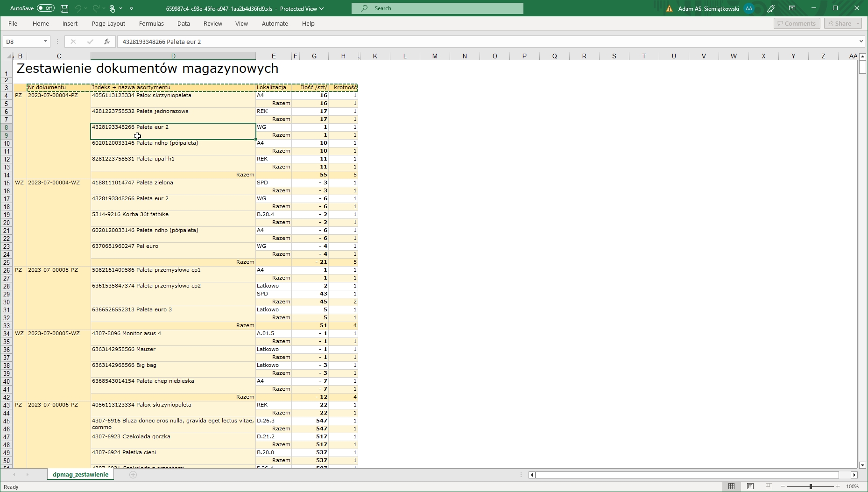Click the Ribbon Display Options icon
Viewport: 868px width, 492px height.
click(x=792, y=8)
